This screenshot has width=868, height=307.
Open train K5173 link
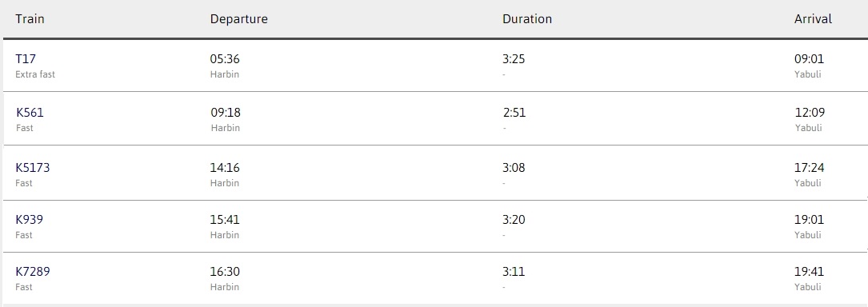tap(33, 167)
